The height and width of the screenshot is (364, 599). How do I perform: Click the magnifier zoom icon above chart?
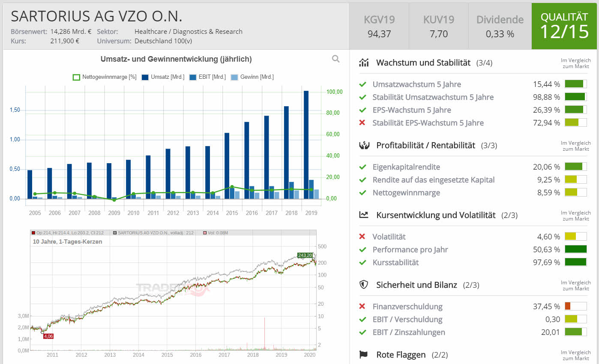(336, 59)
